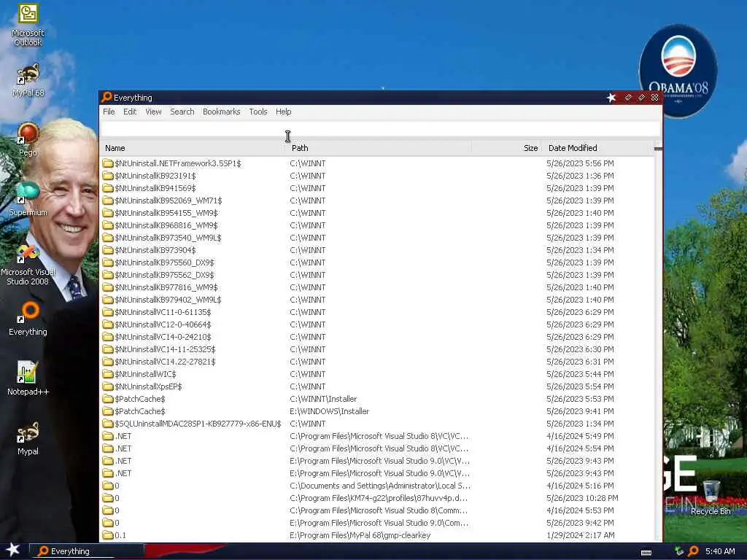This screenshot has height=560, width=747.
Task: Sort results by Path column header
Action: 380,148
